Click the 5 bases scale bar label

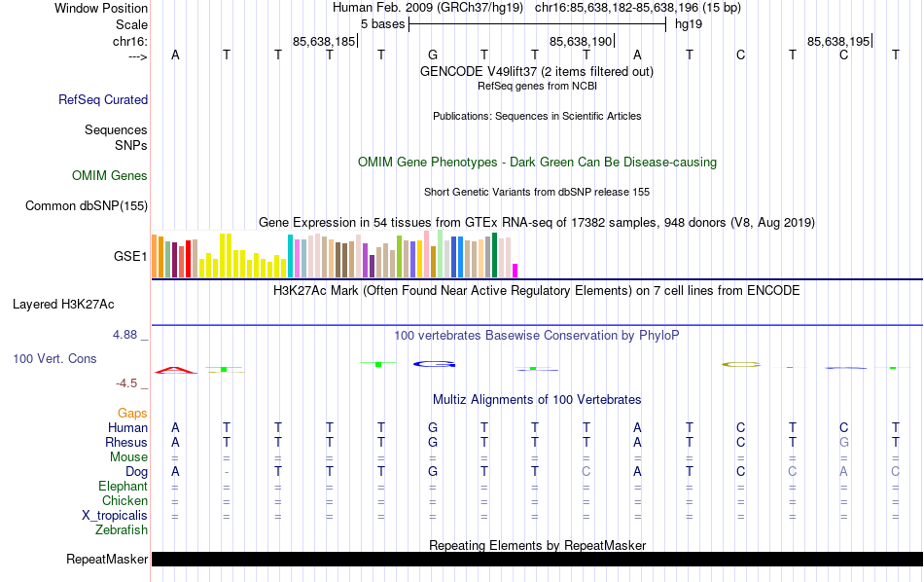pos(383,24)
